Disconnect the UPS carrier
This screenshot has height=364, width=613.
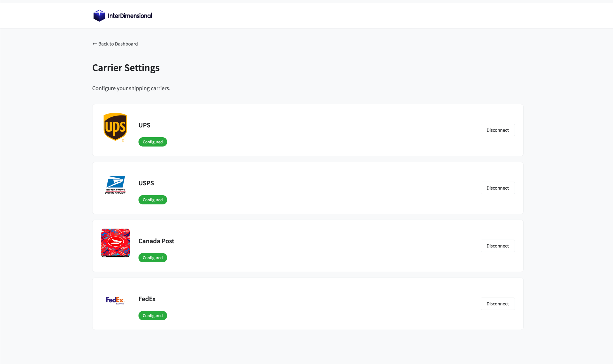tap(498, 130)
